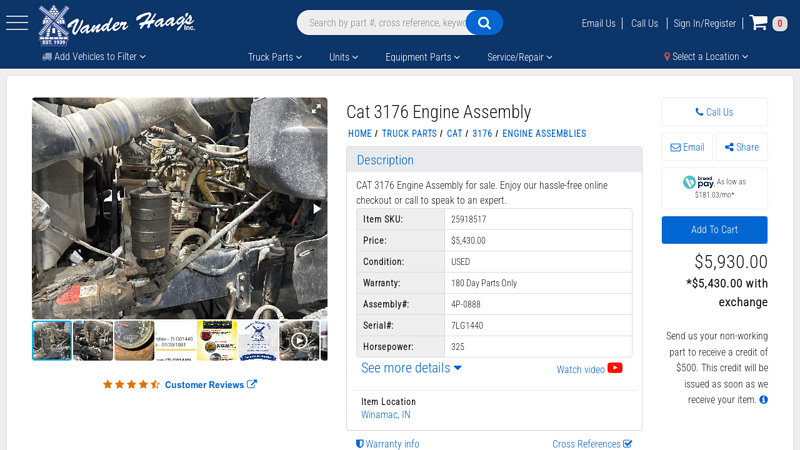Click the Bread Pay financing offer
800x450 pixels.
coord(714,188)
